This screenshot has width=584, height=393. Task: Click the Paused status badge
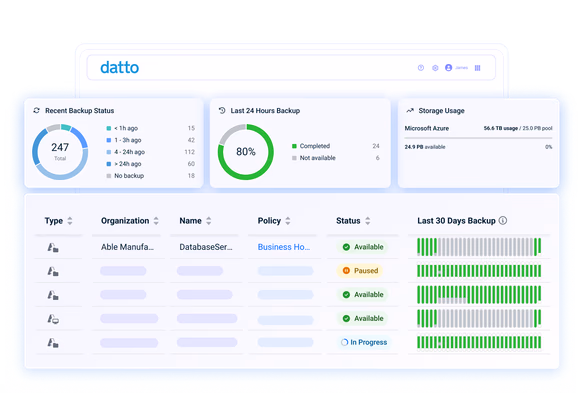(x=360, y=271)
